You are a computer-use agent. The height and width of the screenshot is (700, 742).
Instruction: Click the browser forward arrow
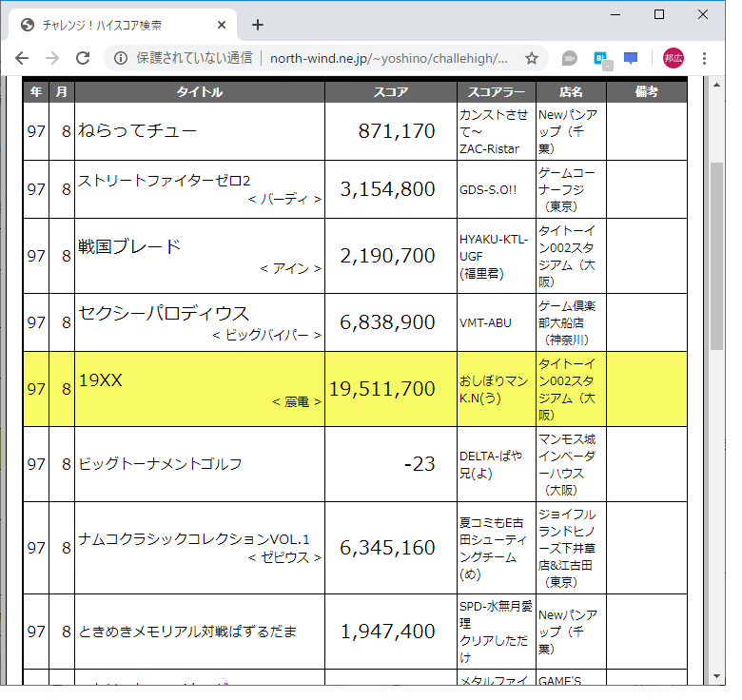(x=52, y=58)
